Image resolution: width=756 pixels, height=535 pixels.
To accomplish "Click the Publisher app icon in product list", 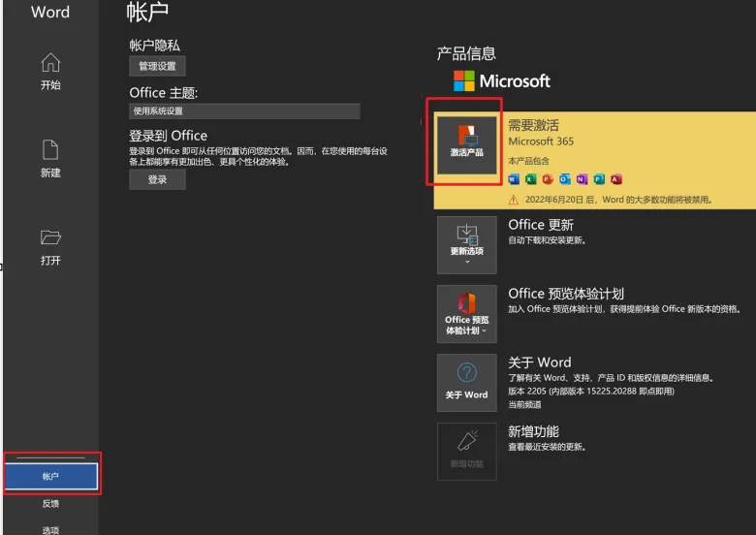I will 599,179.
